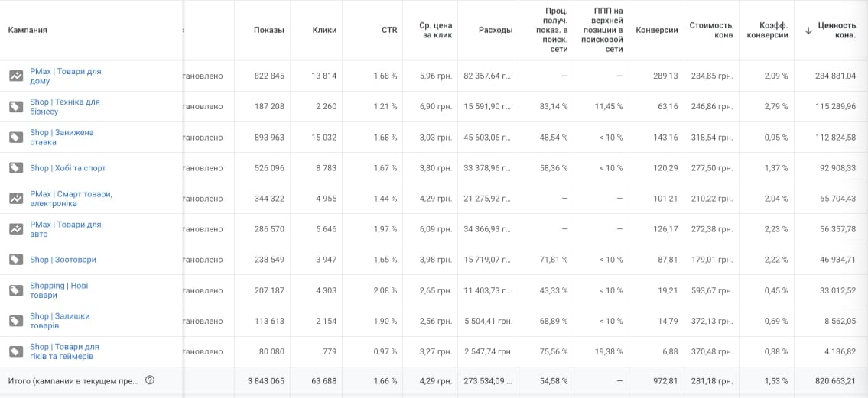Click the help question mark icon in Итого row
The width and height of the screenshot is (868, 398).
click(150, 380)
